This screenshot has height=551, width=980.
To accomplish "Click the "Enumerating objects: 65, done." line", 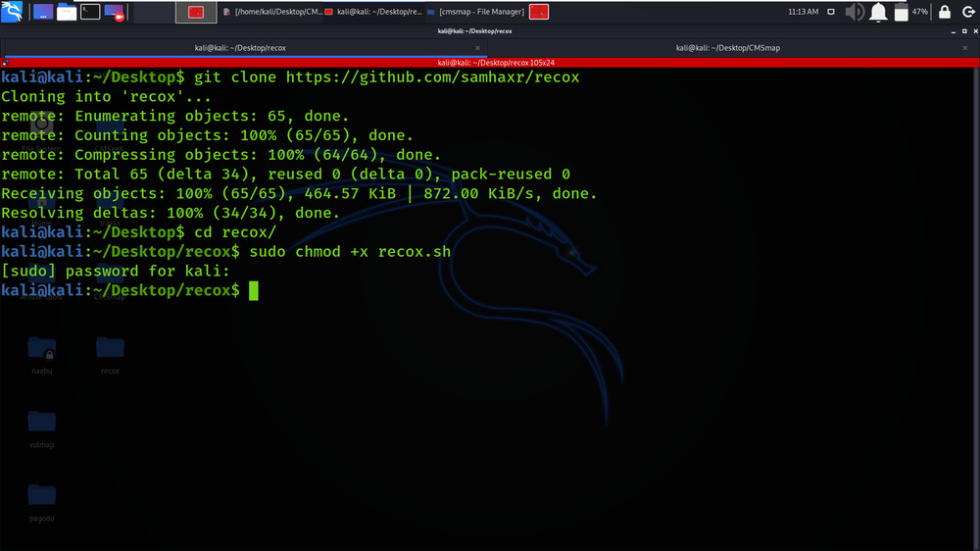I will pos(175,117).
